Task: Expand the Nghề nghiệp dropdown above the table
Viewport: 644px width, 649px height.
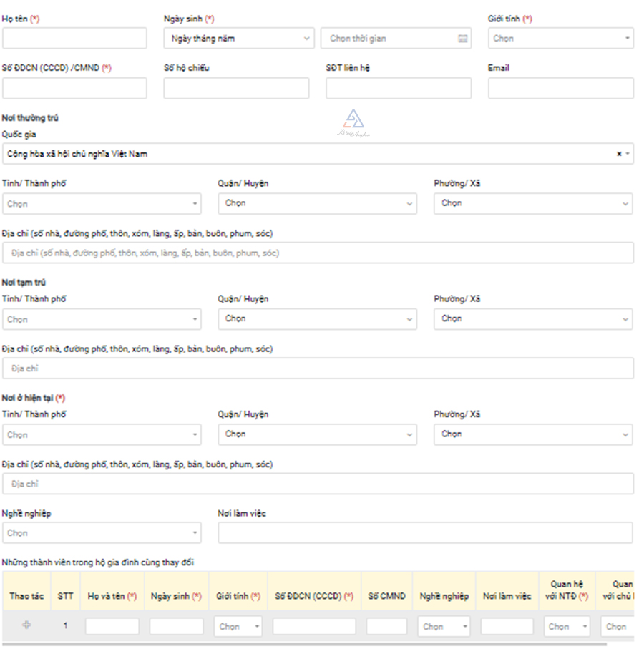Action: click(102, 533)
